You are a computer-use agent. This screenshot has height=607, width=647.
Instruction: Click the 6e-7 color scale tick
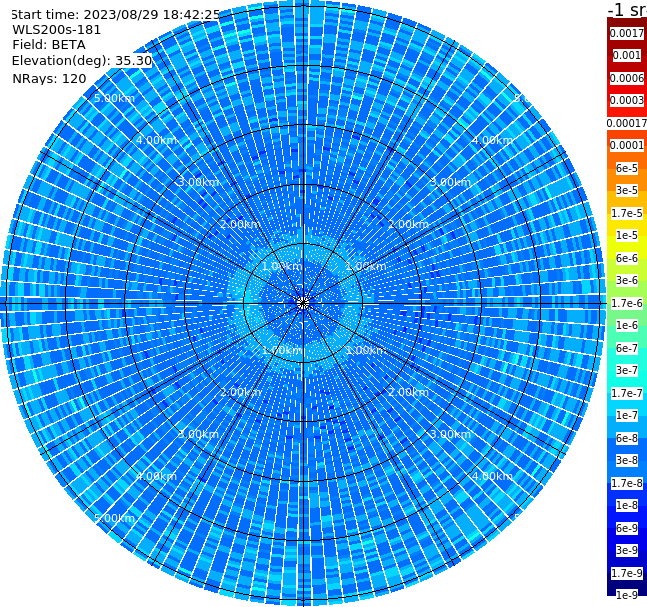tap(627, 348)
